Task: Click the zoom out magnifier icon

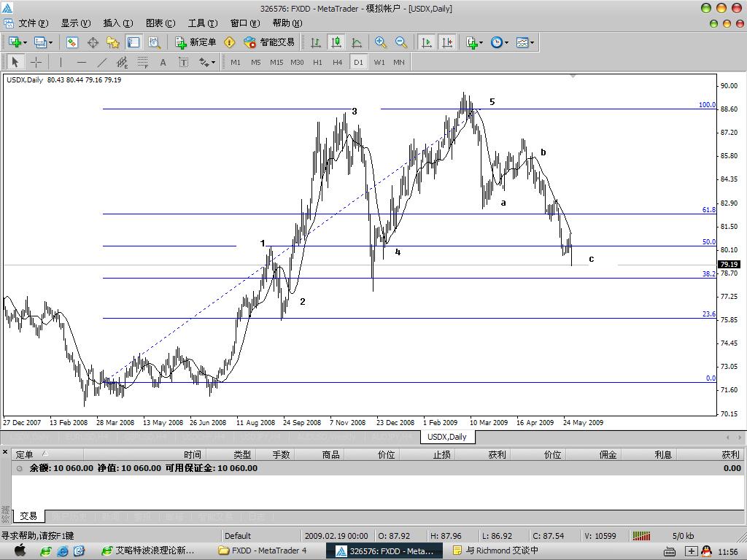Action: tap(400, 42)
